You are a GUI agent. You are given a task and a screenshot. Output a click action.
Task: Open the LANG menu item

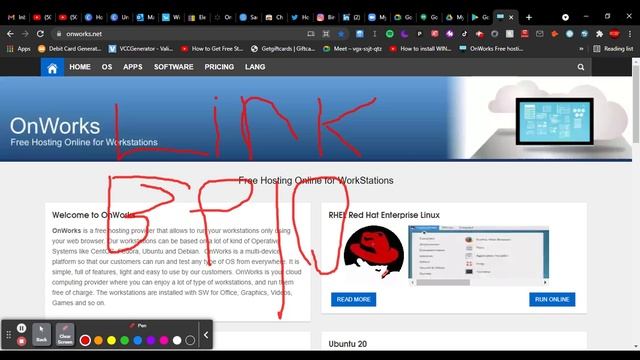[255, 67]
